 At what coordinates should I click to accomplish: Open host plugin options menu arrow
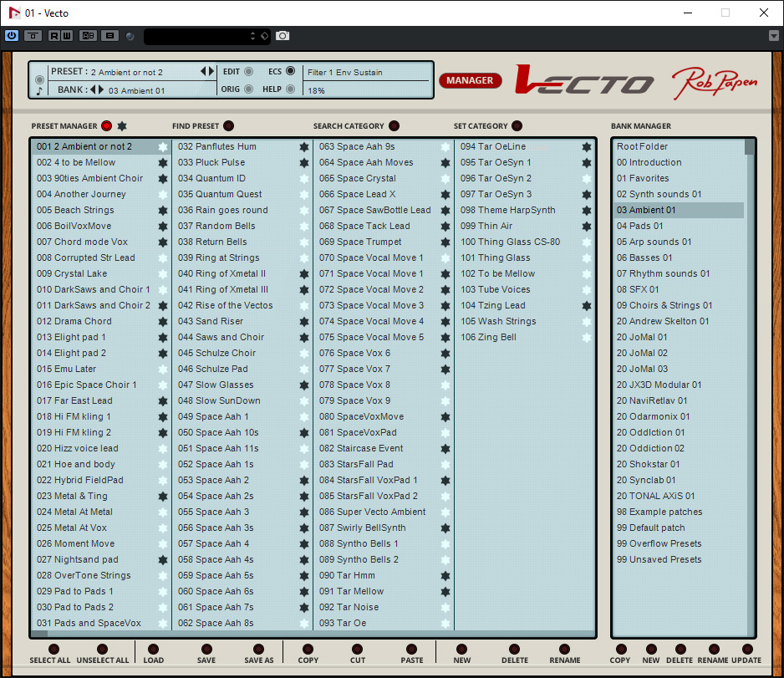[x=773, y=36]
